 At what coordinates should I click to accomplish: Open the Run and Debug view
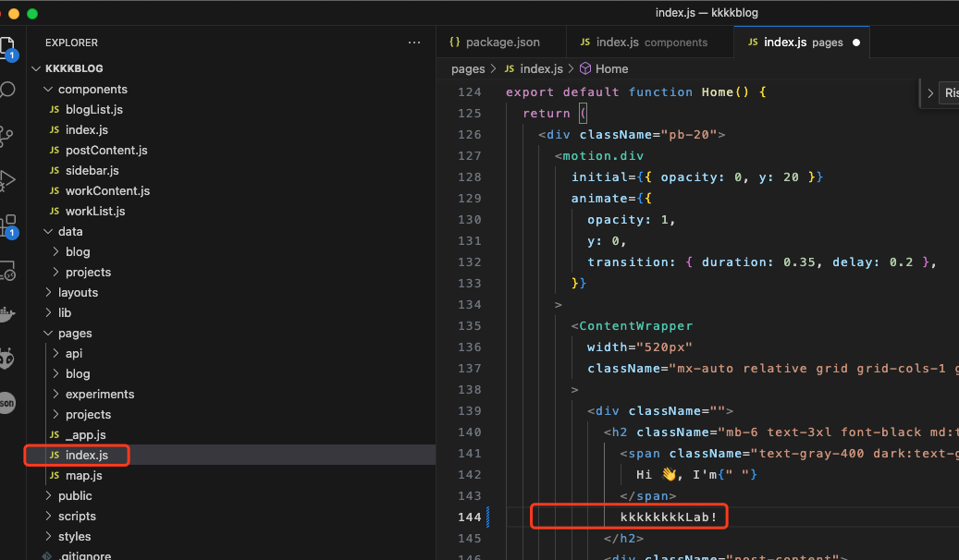pyautogui.click(x=7, y=179)
